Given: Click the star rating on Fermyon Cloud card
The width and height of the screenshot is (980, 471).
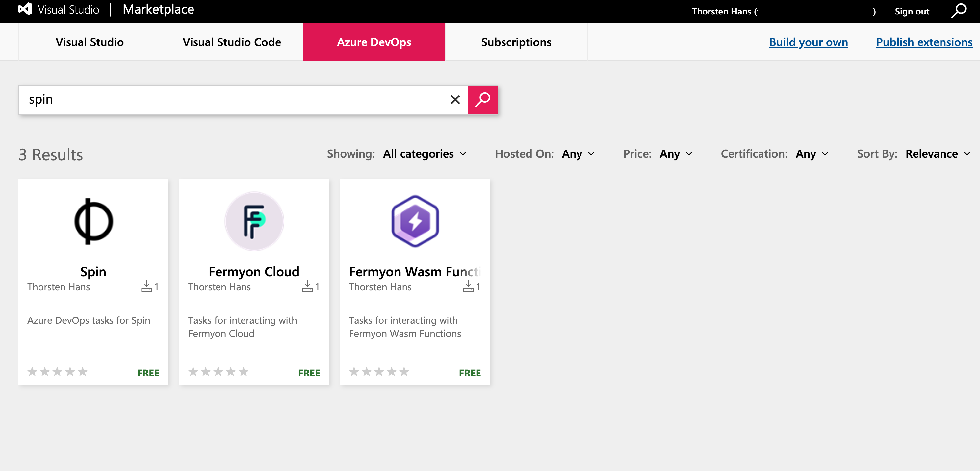Looking at the screenshot, I should point(218,372).
